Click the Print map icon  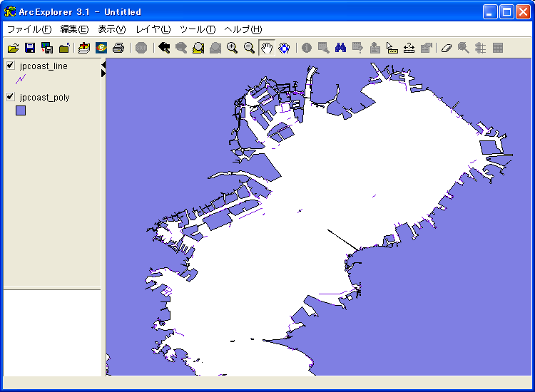pos(118,48)
